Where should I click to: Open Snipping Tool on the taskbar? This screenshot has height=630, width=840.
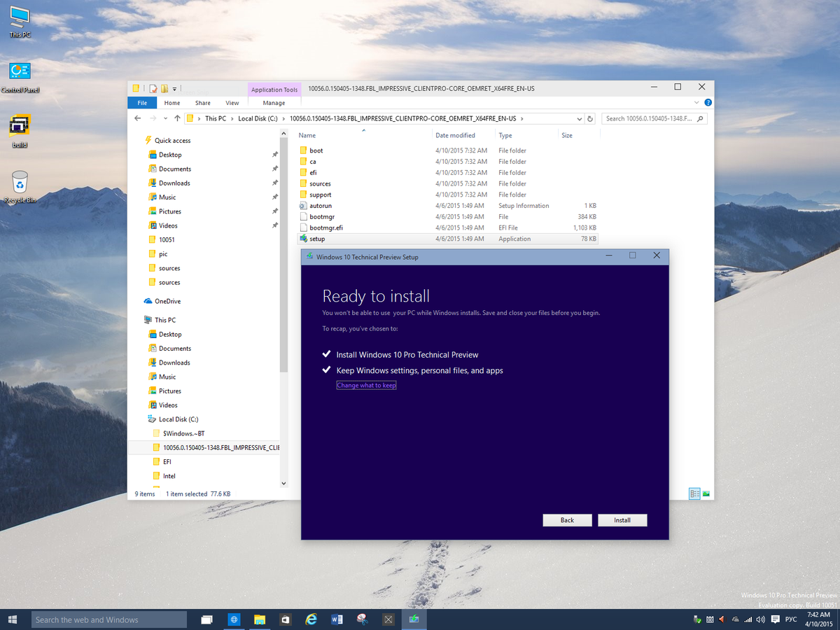click(363, 619)
